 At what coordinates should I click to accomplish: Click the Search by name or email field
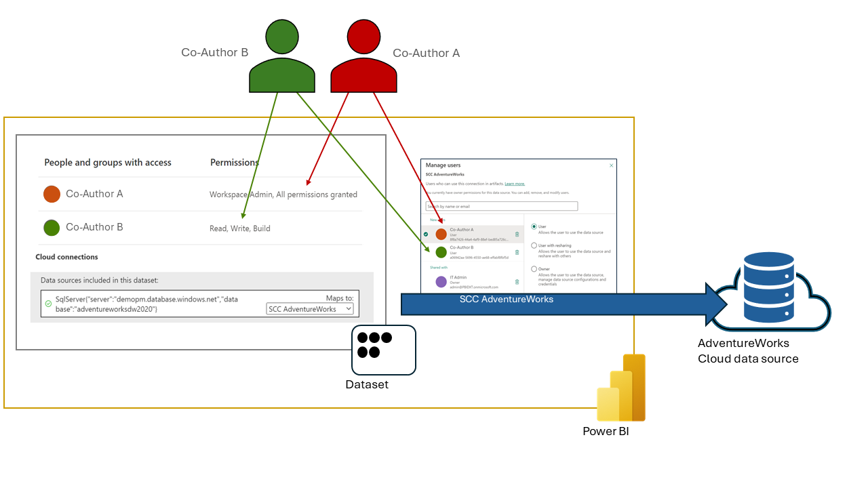[501, 205]
